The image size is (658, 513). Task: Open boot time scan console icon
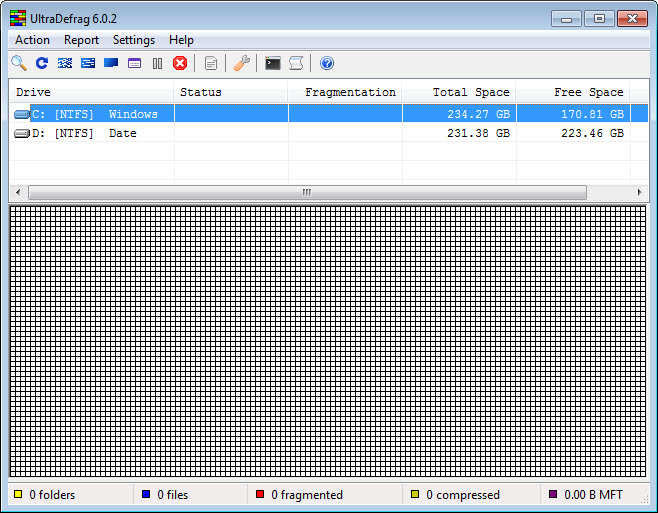273,63
